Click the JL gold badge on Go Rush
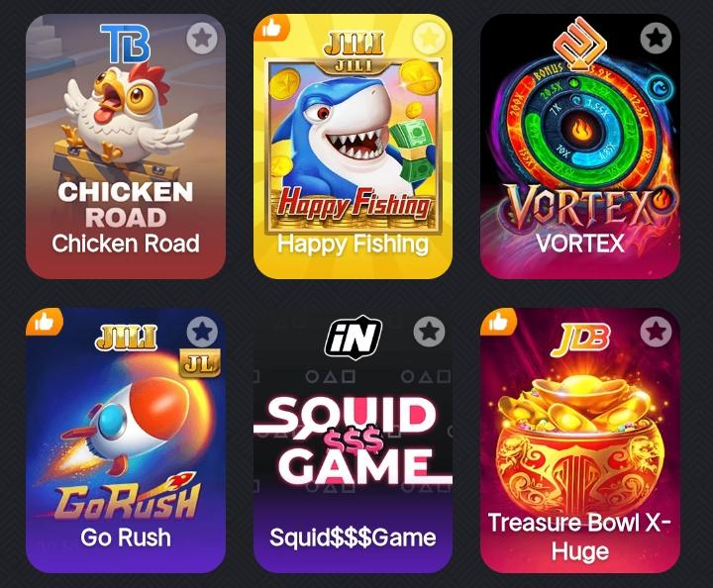This screenshot has width=713, height=588. 200,363
